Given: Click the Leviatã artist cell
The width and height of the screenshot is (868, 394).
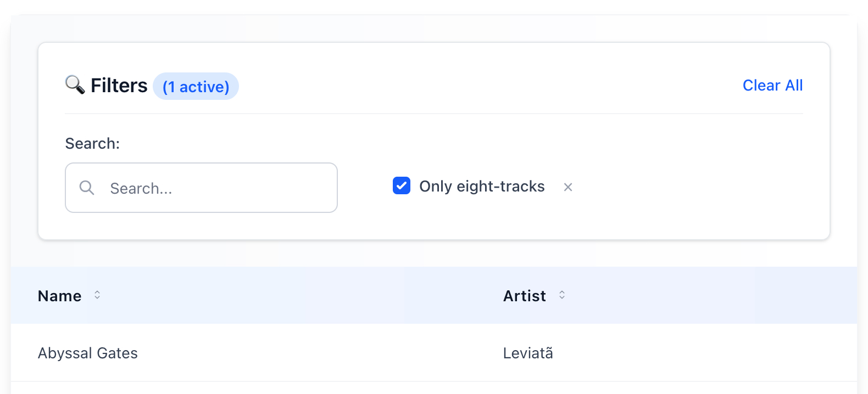Looking at the screenshot, I should 528,353.
